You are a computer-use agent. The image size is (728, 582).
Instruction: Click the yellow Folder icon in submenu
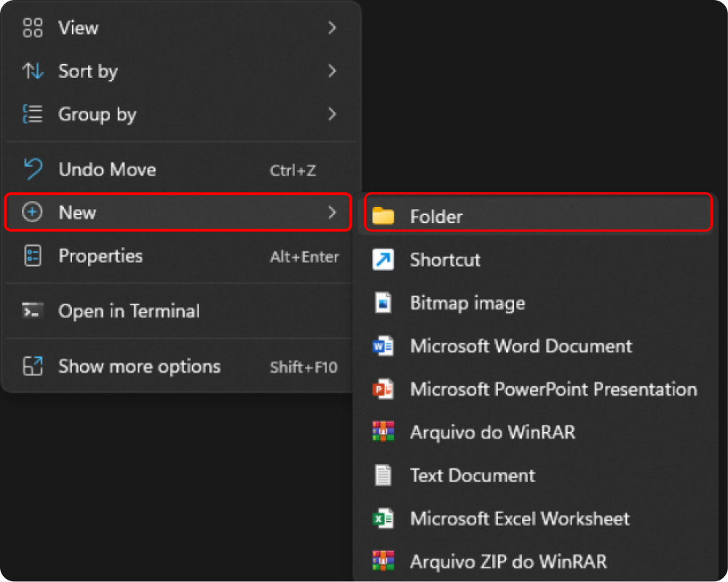coord(383,216)
